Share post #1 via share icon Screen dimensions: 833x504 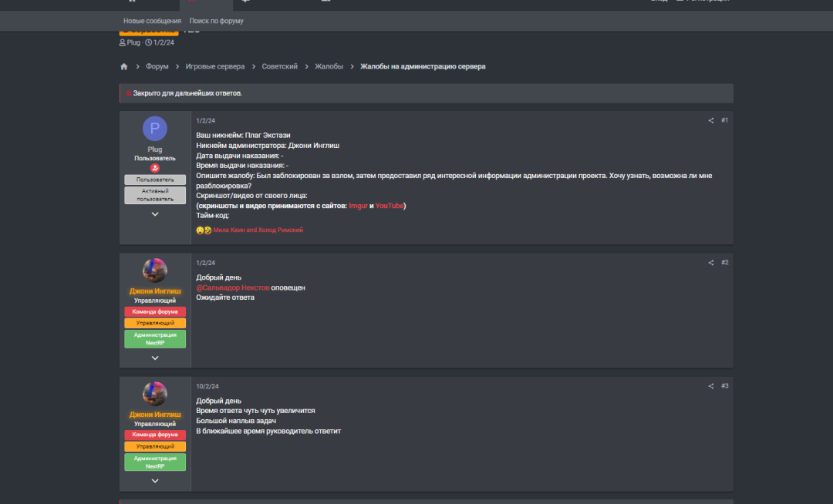tap(711, 120)
